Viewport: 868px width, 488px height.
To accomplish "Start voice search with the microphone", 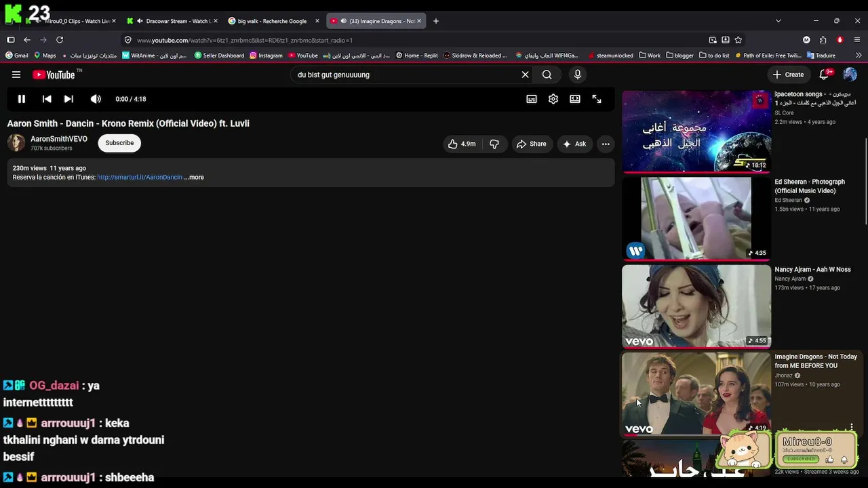I will point(577,75).
